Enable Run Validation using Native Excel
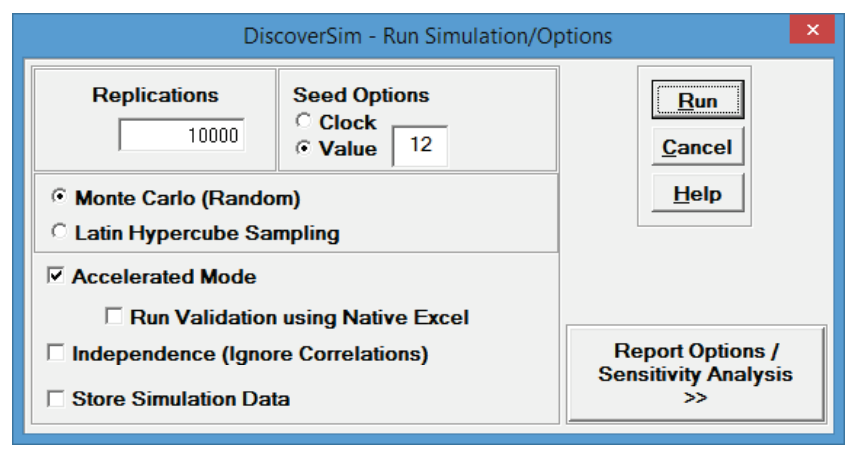The image size is (856, 454). click(x=114, y=317)
